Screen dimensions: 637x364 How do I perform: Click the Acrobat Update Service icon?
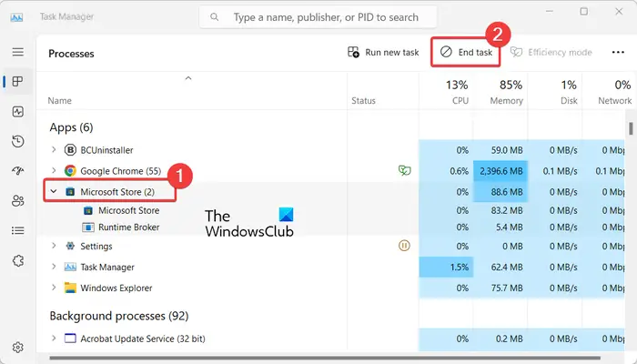(x=70, y=339)
